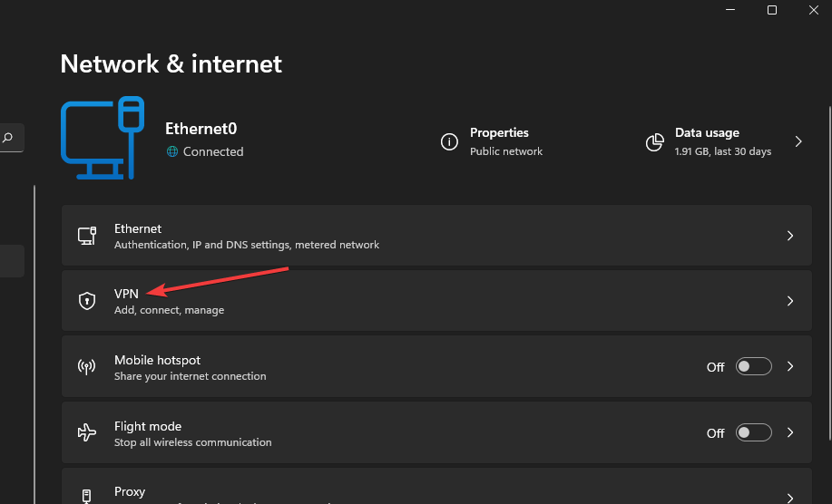Viewport: 832px width, 504px height.
Task: Open the VPN add, connect, manage page
Action: click(x=436, y=300)
